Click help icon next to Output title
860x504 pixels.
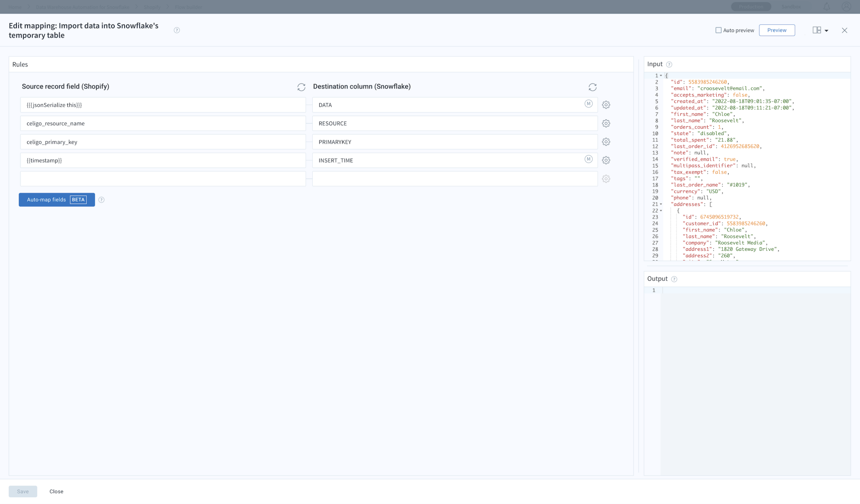[674, 279]
